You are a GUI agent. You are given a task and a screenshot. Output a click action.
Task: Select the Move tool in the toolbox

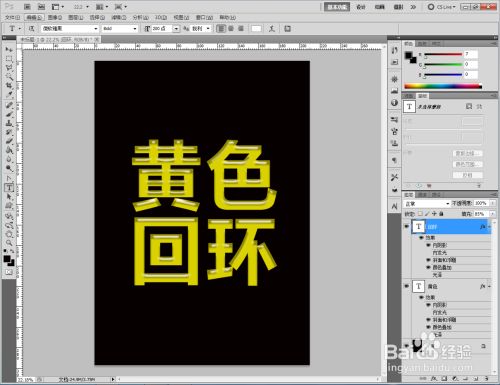point(9,50)
